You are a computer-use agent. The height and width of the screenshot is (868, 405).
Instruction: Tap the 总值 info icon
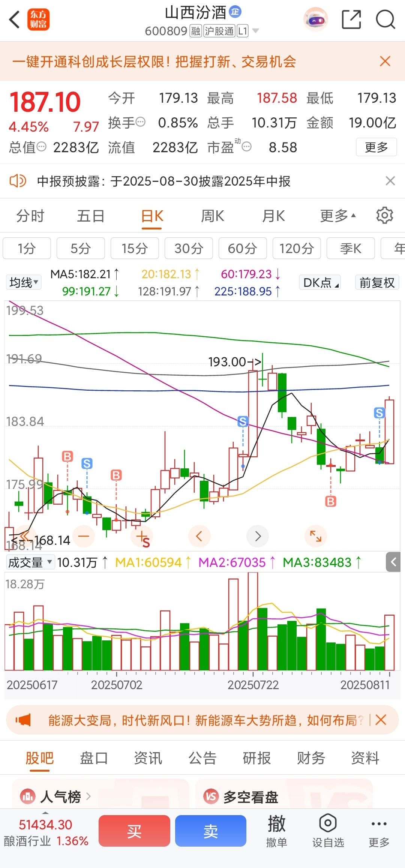click(42, 147)
